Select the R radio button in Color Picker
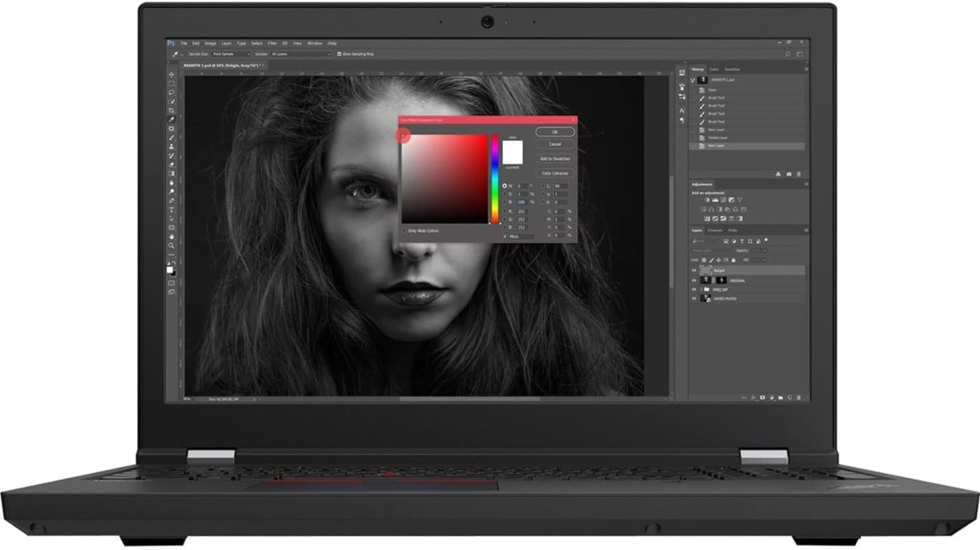The image size is (980, 550). point(505,211)
